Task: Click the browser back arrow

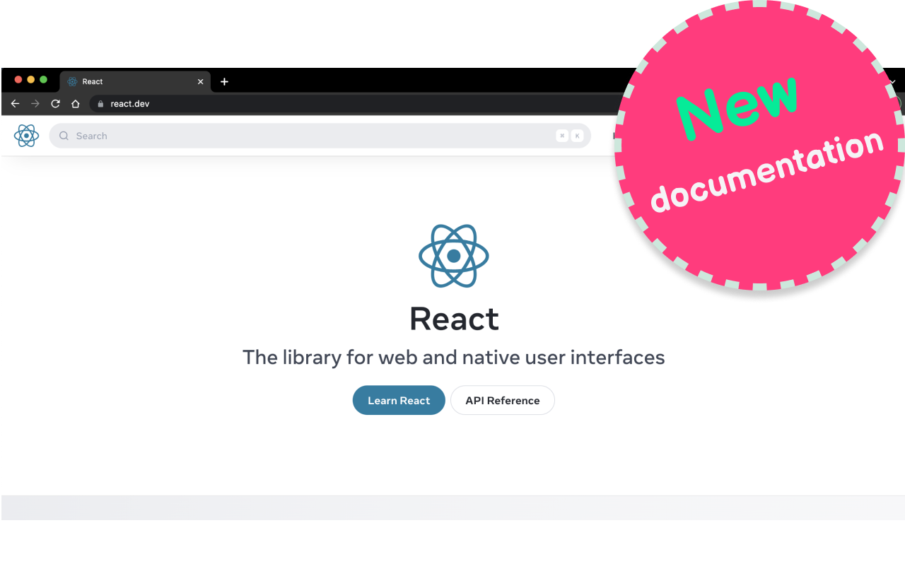Action: [15, 104]
